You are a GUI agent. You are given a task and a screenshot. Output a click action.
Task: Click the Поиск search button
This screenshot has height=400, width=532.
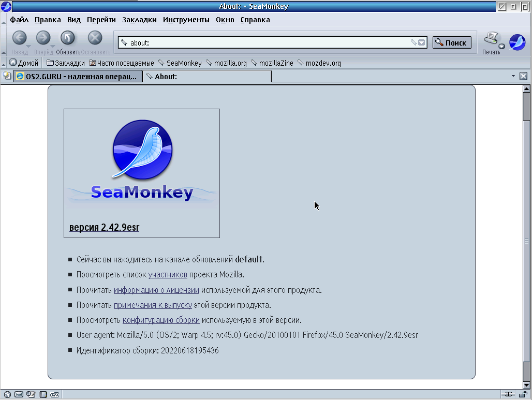pos(452,43)
